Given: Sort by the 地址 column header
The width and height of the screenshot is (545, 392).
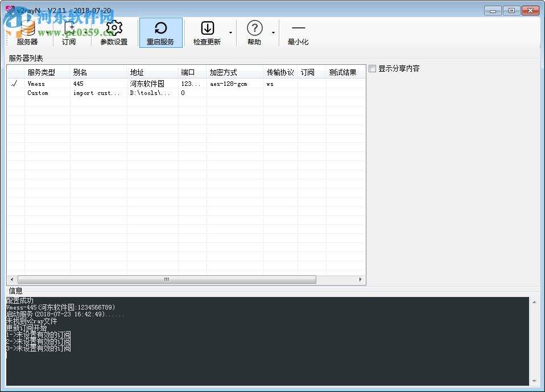Looking at the screenshot, I should tap(152, 72).
